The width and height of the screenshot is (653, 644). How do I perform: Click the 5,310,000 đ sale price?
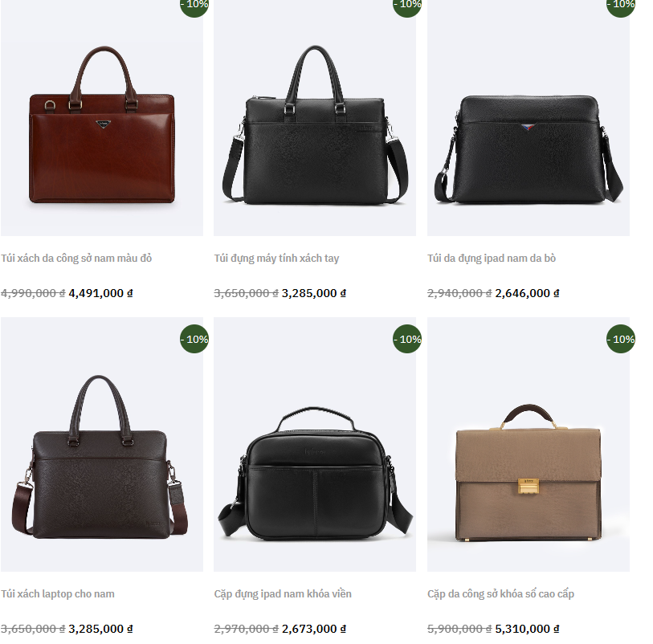coord(527,629)
